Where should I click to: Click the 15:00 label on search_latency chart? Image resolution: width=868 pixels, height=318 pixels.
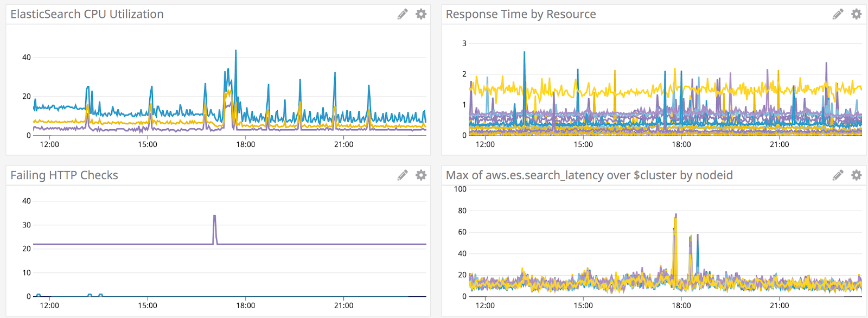[583, 306]
